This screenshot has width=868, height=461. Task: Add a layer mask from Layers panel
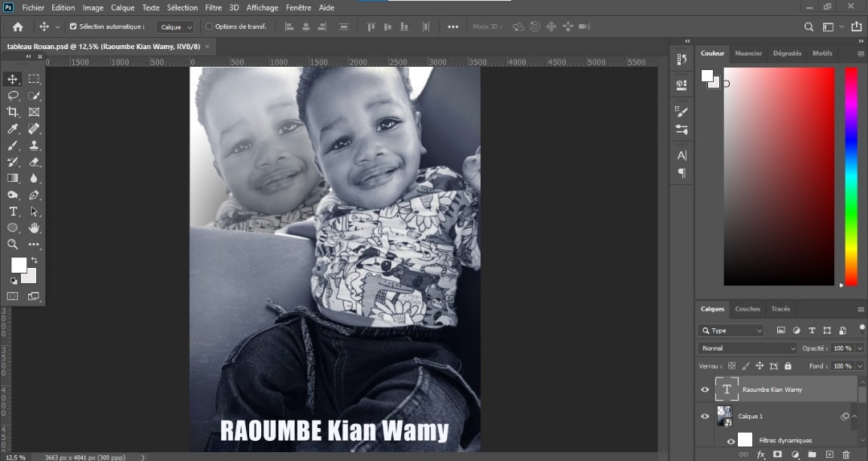(777, 455)
